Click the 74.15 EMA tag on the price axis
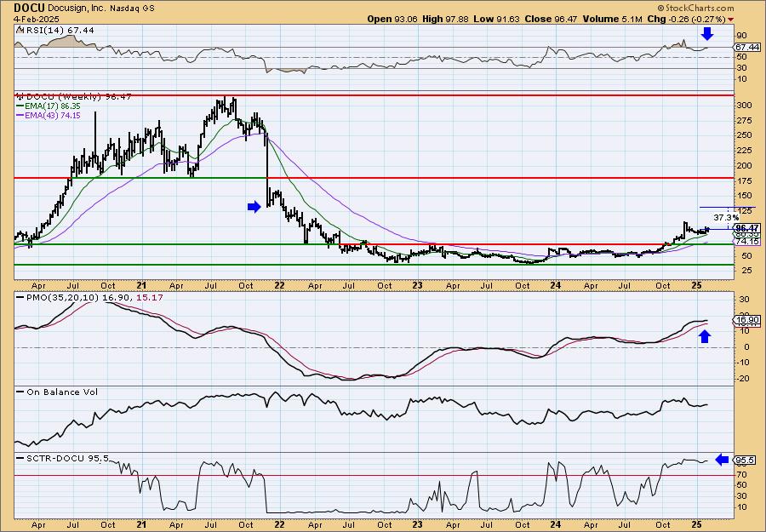Screen dimensions: 766x532 tap(747, 242)
